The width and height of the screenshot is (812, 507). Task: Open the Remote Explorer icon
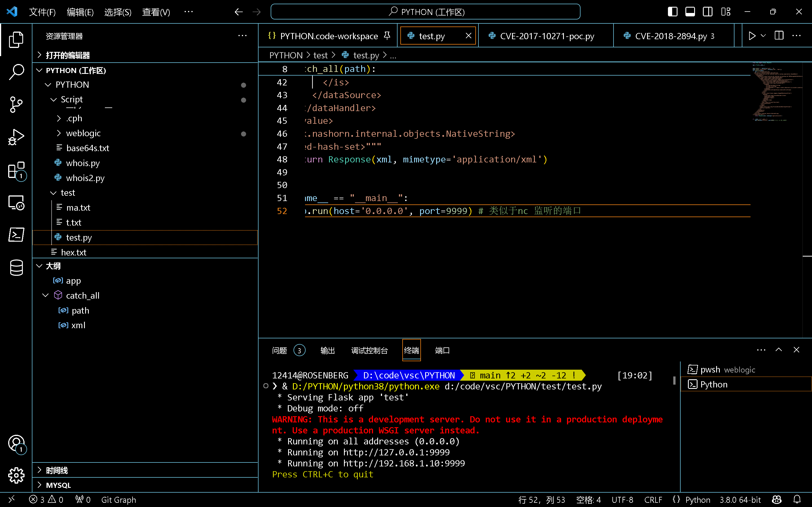(16, 203)
